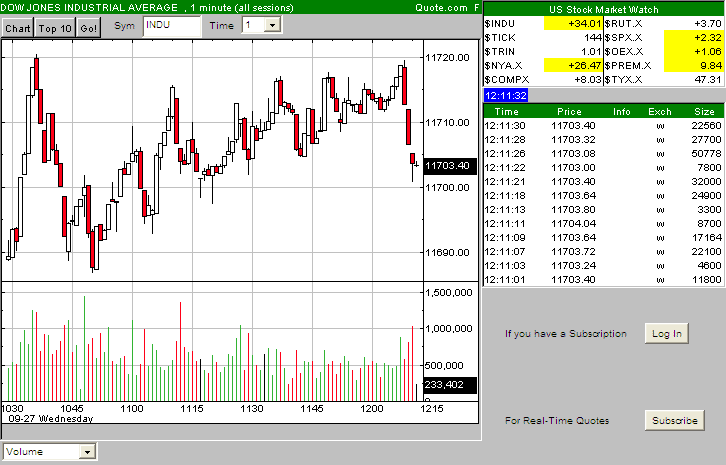Click the +34.01 change value for $INDU

[x=573, y=24]
